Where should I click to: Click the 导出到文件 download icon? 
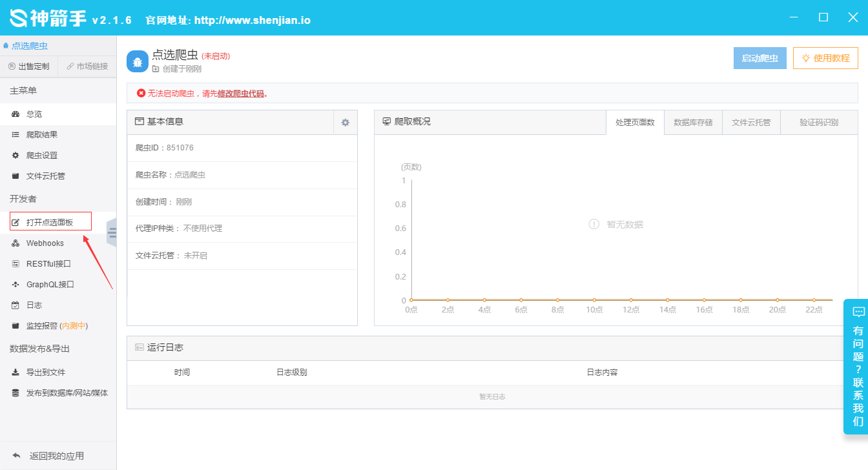[x=15, y=373]
